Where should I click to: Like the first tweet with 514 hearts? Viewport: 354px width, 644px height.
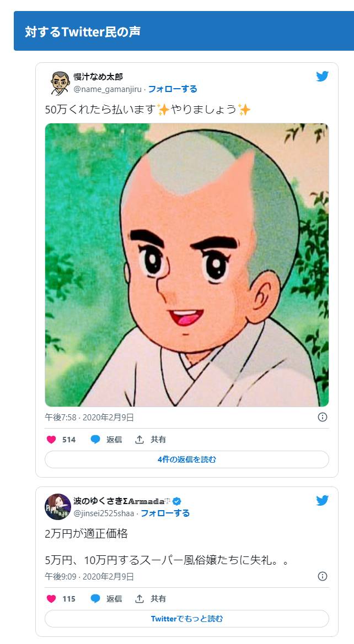(51, 440)
